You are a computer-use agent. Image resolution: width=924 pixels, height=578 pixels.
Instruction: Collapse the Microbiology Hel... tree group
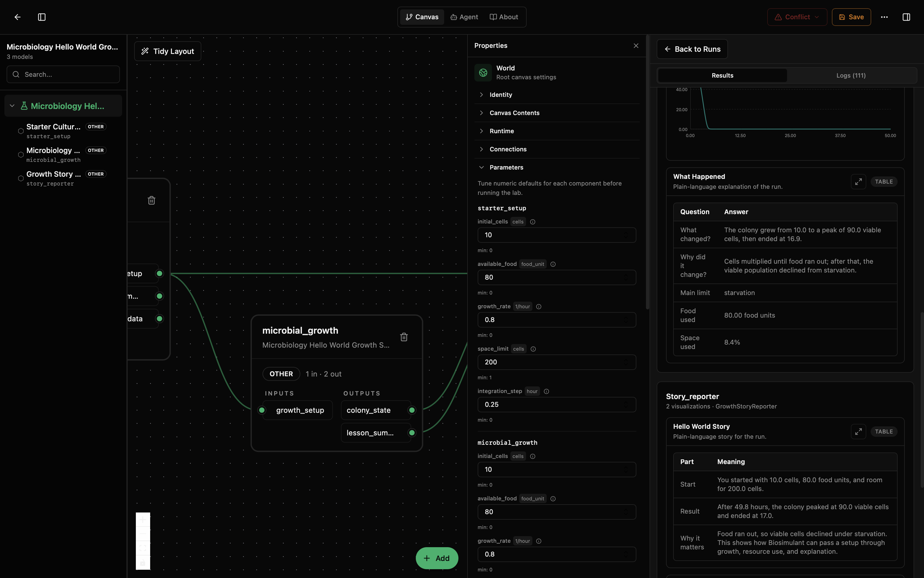(12, 106)
